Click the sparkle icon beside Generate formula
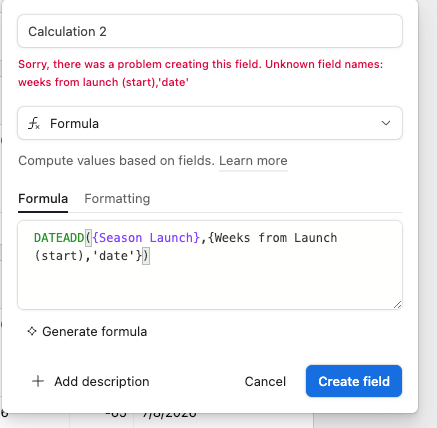The image size is (437, 428). click(x=32, y=331)
